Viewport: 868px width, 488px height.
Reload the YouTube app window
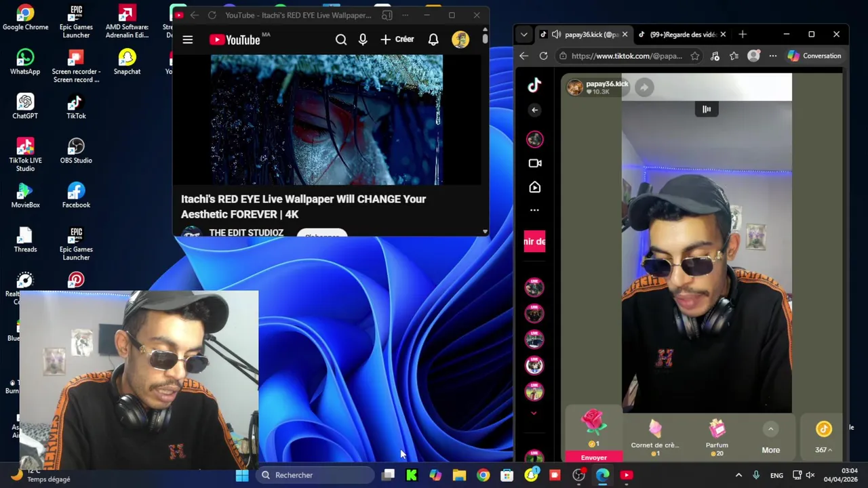click(x=212, y=15)
